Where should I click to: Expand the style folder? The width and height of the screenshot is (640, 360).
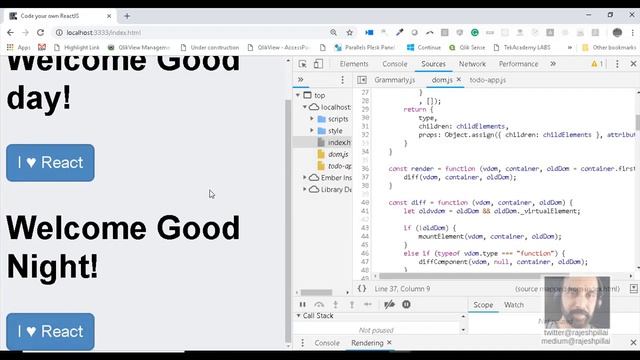click(312, 131)
